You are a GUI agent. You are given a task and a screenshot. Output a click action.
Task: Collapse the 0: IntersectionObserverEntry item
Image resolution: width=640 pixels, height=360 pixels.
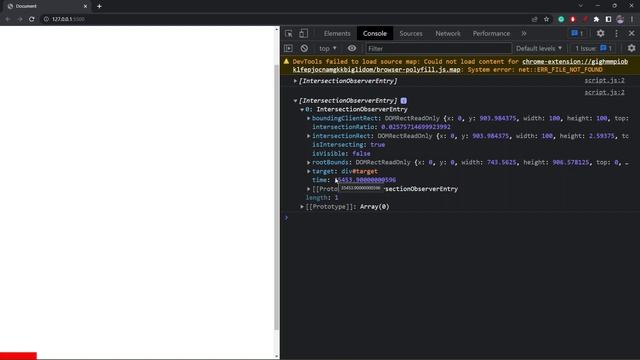pos(302,109)
